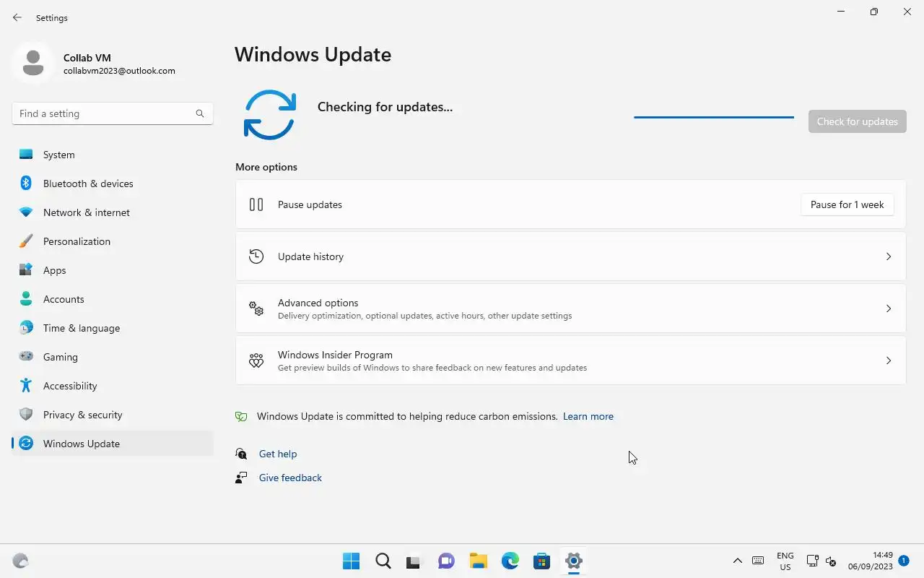Click the Network wifi icon in sidebar
Viewport: 924px width, 578px height.
coord(26,212)
